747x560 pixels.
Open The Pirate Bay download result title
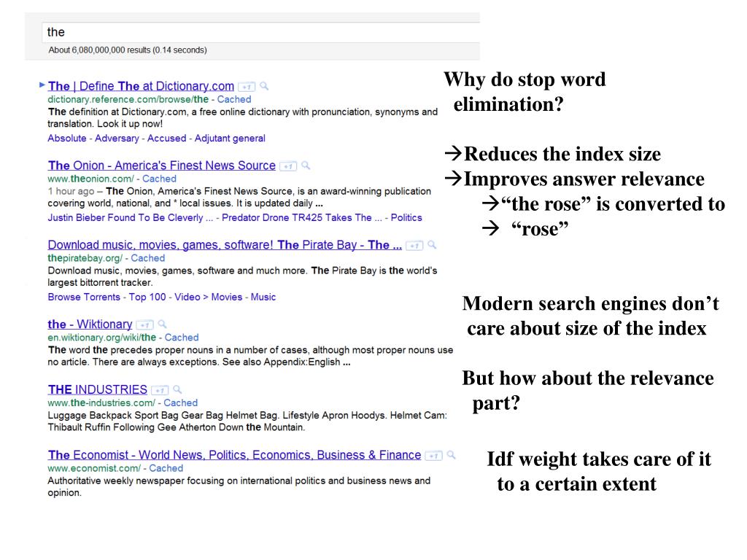point(225,245)
